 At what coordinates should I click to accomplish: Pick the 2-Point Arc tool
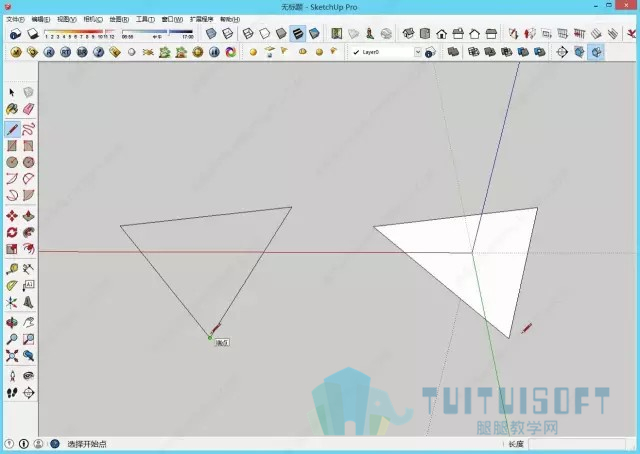pos(28,179)
